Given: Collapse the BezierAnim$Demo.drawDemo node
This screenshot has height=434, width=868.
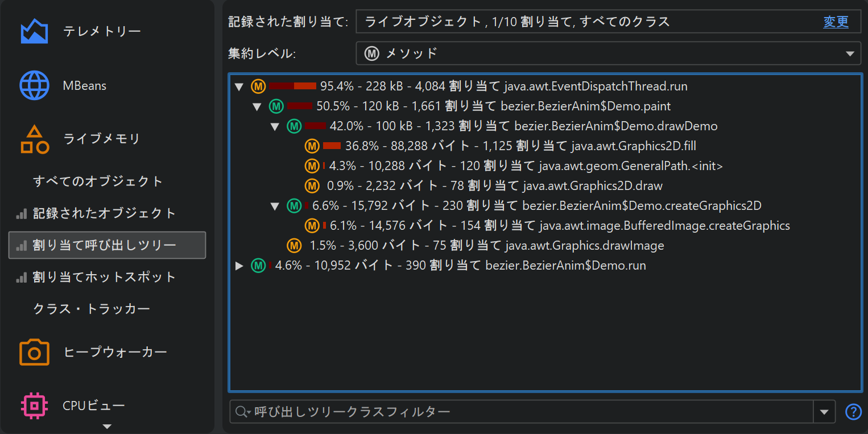Looking at the screenshot, I should coord(275,126).
